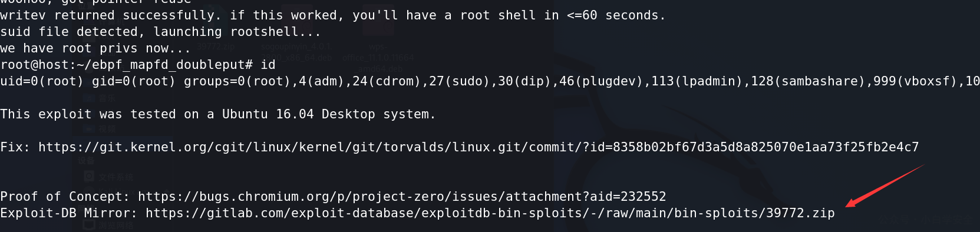This screenshot has width=980, height=232.
Task: Click the 'id' command after the prompt
Action: click(268, 65)
